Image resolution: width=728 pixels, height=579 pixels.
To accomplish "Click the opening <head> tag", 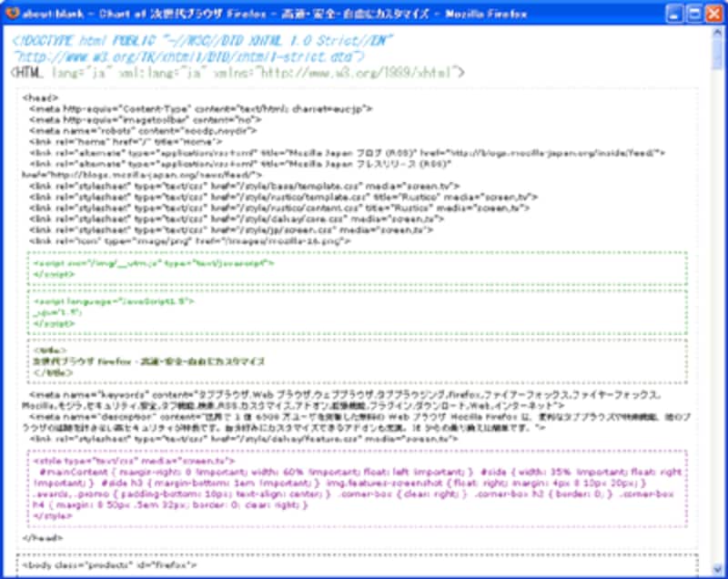I will pos(40,98).
